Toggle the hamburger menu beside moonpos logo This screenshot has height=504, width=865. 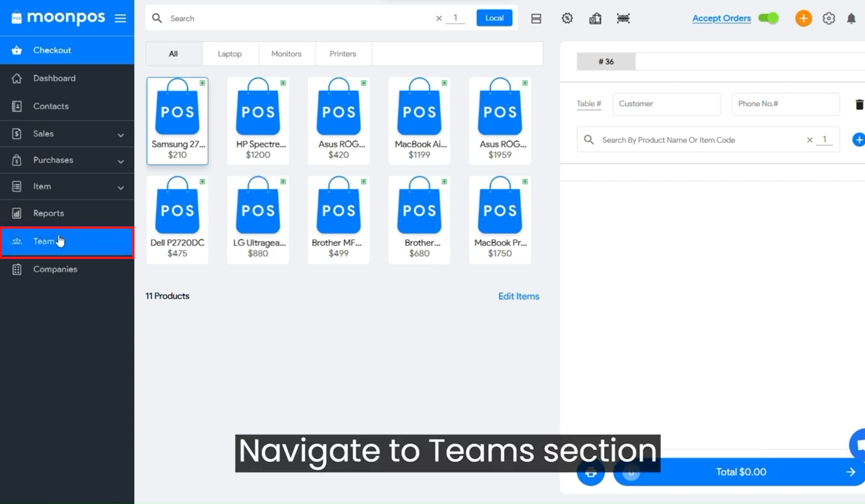pos(120,18)
